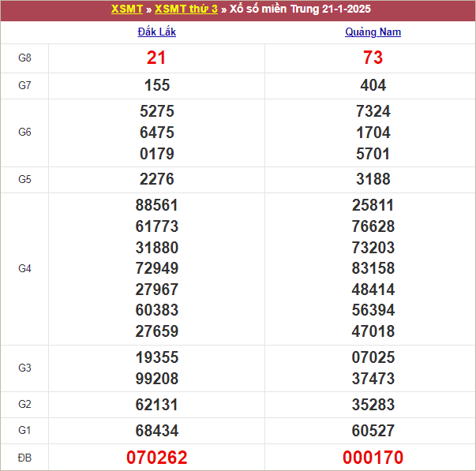This screenshot has height=471, width=476.
Task: Click the G3 row label
Action: tap(24, 368)
